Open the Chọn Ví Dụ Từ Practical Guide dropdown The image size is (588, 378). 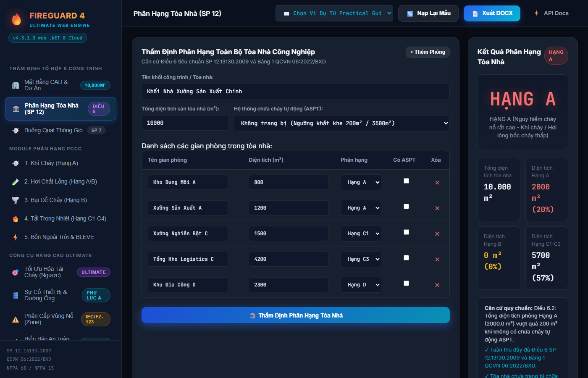[x=334, y=13]
